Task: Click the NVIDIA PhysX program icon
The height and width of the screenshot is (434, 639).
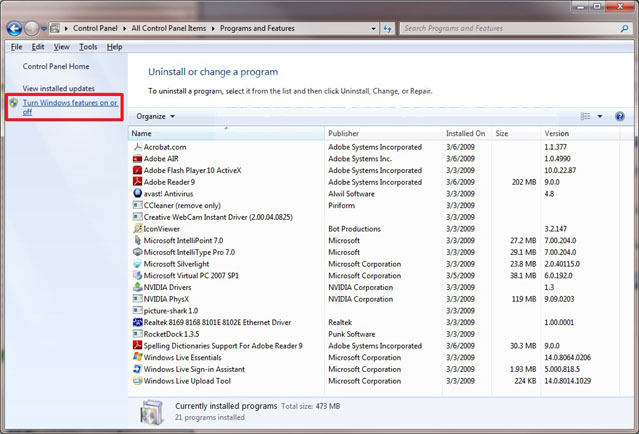Action: [x=137, y=299]
